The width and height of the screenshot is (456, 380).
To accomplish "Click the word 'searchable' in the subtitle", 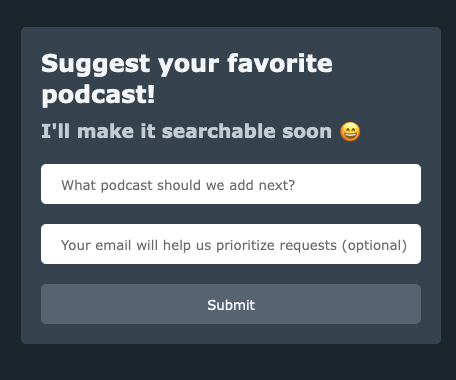I will click(219, 131).
